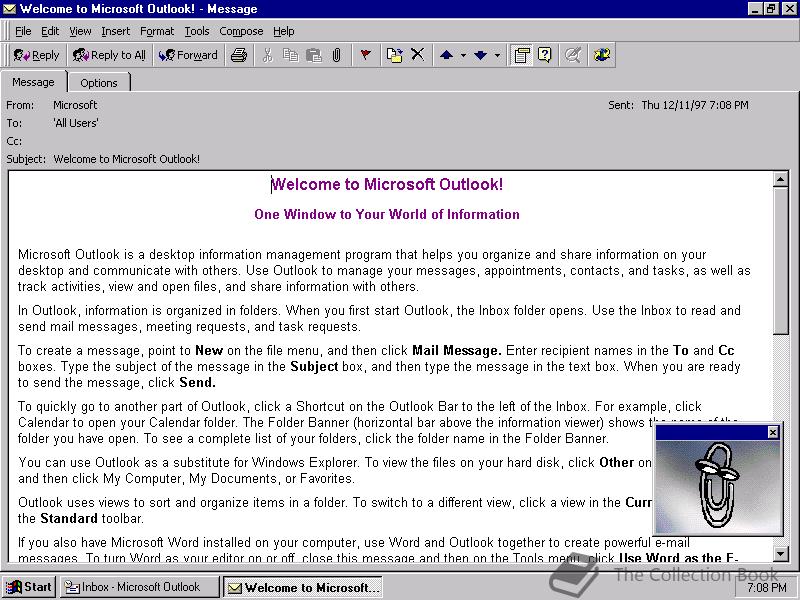Click the Copy icon in toolbar
Screen dimensions: 800x600
pyautogui.click(x=290, y=55)
